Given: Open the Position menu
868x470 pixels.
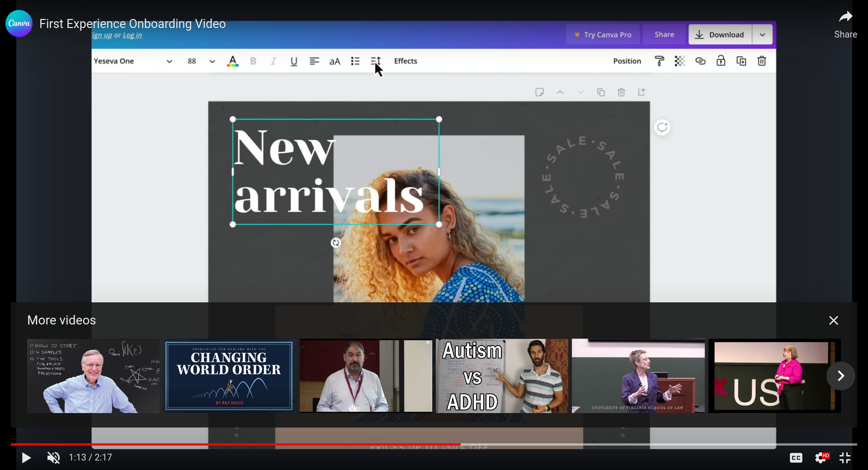Looking at the screenshot, I should [627, 61].
